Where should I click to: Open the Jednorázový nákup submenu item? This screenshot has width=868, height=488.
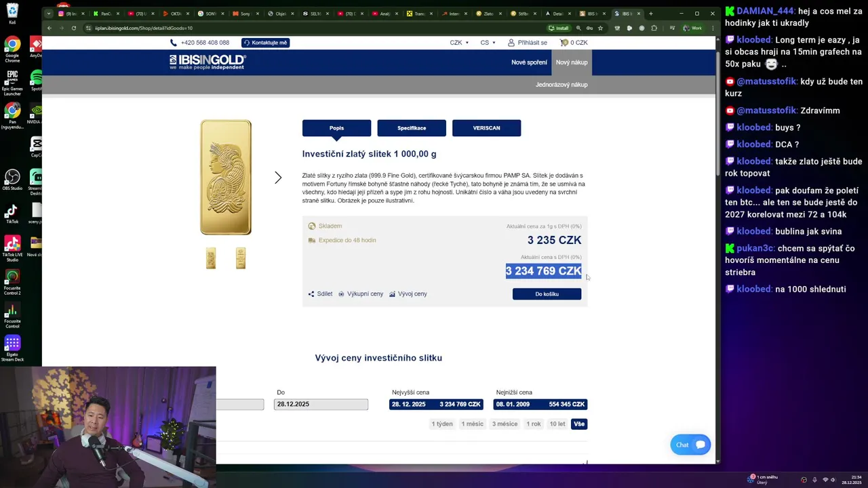click(561, 85)
